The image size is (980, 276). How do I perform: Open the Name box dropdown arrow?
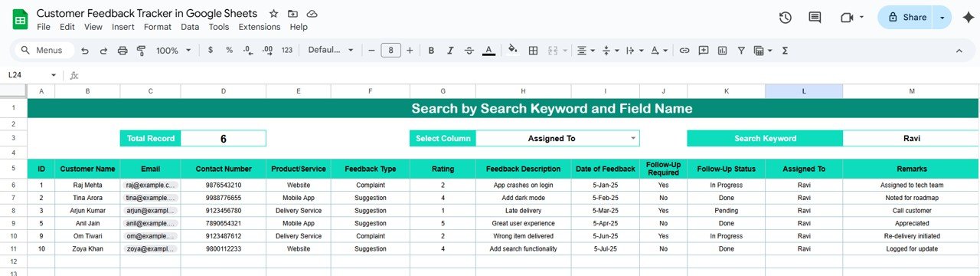pyautogui.click(x=54, y=75)
